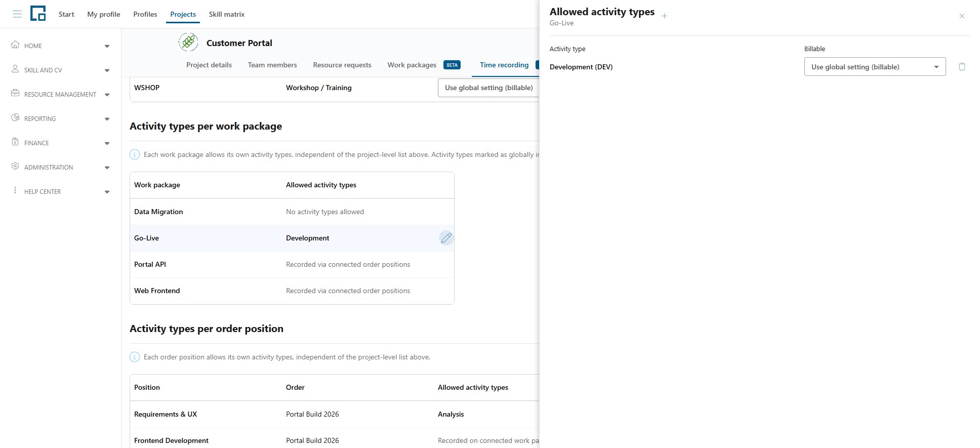Image resolution: width=980 pixels, height=448 pixels.
Task: Click info icon under order position heading
Action: click(x=135, y=357)
